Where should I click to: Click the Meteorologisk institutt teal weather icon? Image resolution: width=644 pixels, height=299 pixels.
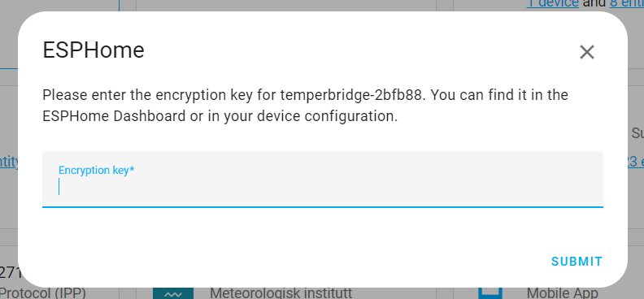click(173, 293)
